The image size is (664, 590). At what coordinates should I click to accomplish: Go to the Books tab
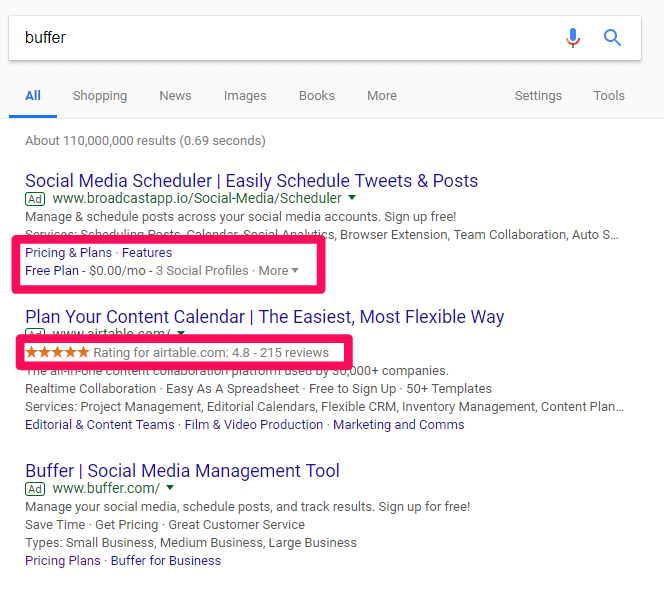(x=317, y=96)
